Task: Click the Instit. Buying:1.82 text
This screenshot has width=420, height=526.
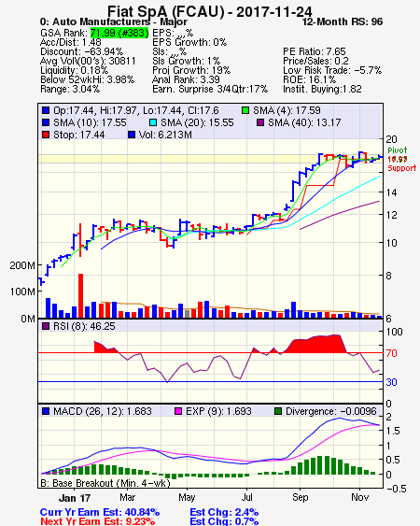Action: (322, 90)
